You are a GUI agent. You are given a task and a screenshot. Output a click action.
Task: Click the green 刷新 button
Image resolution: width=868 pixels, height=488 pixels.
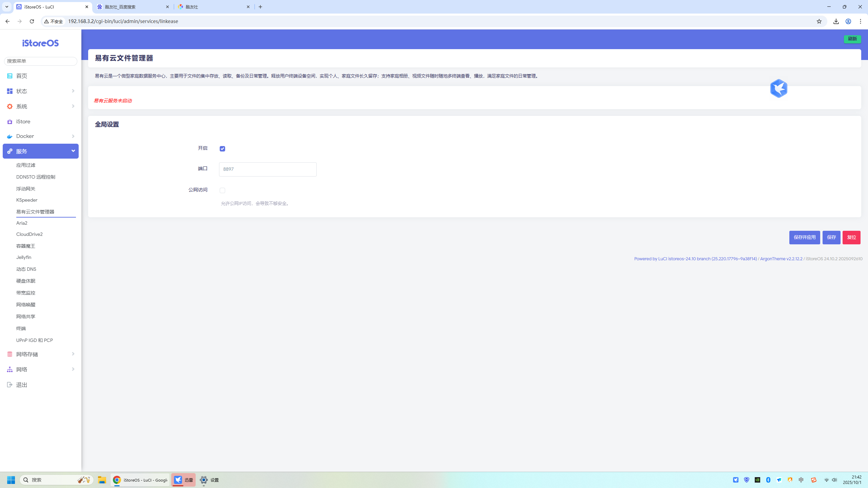(x=852, y=39)
